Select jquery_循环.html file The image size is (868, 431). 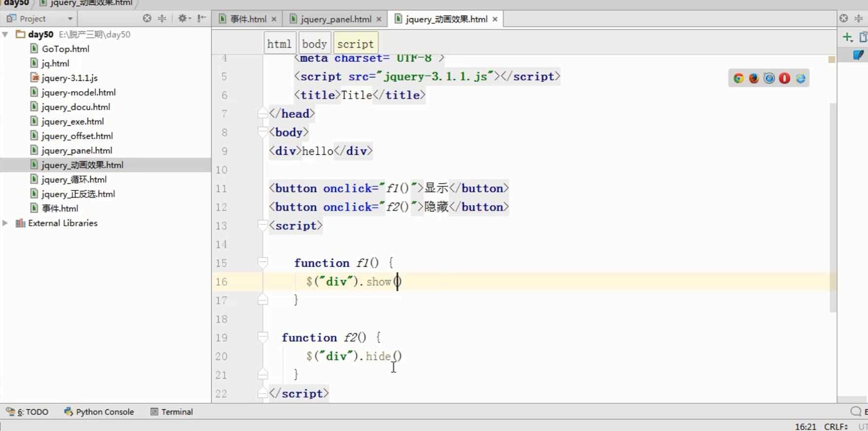[x=74, y=180]
